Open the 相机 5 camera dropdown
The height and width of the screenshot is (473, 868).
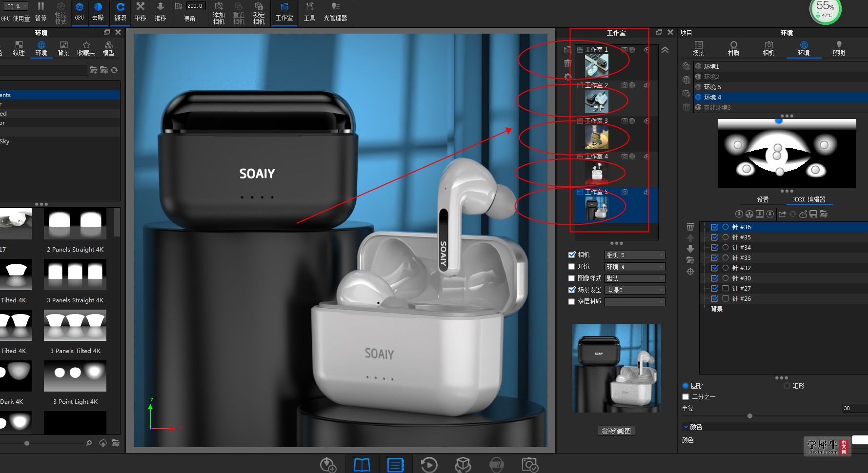635,255
